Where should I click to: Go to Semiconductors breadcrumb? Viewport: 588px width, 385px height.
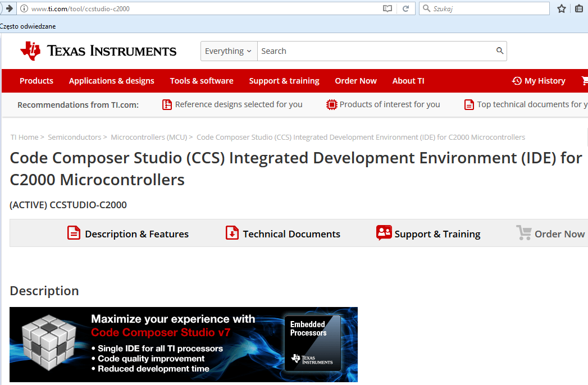point(75,137)
